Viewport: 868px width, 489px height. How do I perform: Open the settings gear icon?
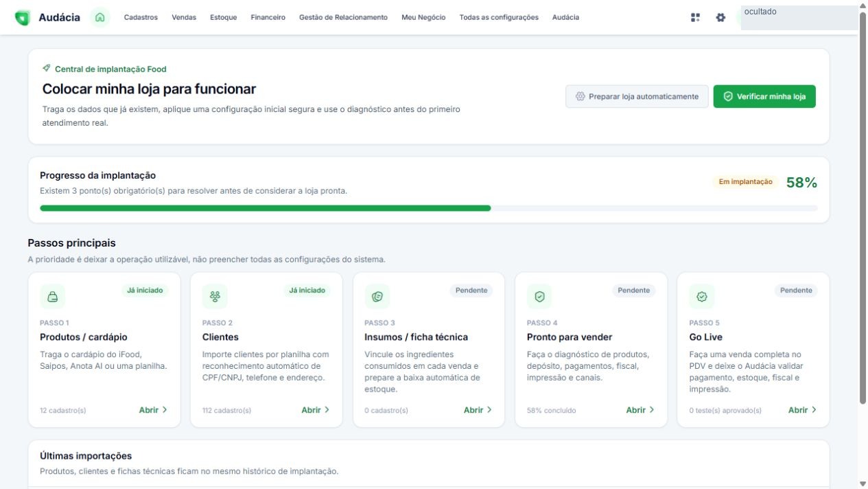[x=720, y=18]
